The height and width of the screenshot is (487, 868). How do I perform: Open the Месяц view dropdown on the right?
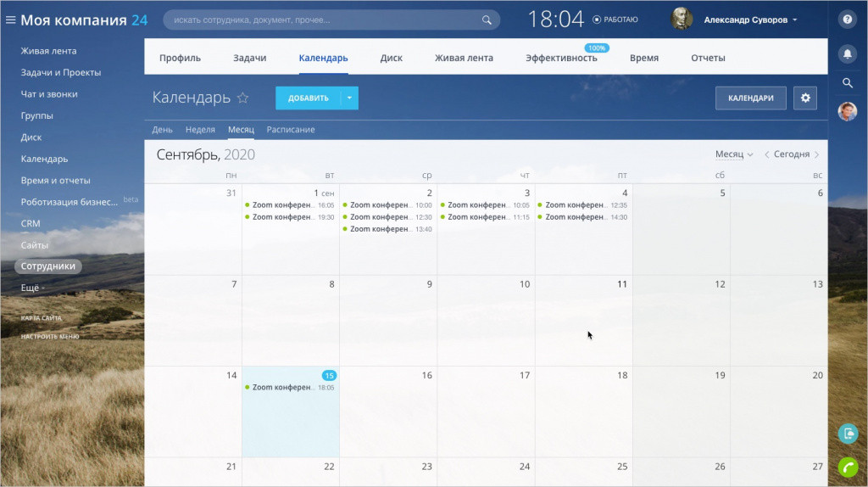[734, 154]
